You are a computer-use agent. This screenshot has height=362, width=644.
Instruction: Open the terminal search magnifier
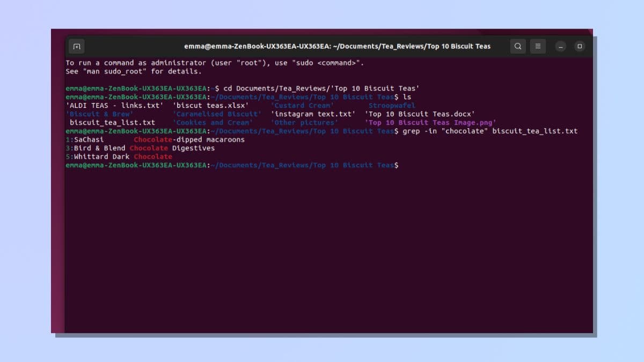pyautogui.click(x=518, y=46)
